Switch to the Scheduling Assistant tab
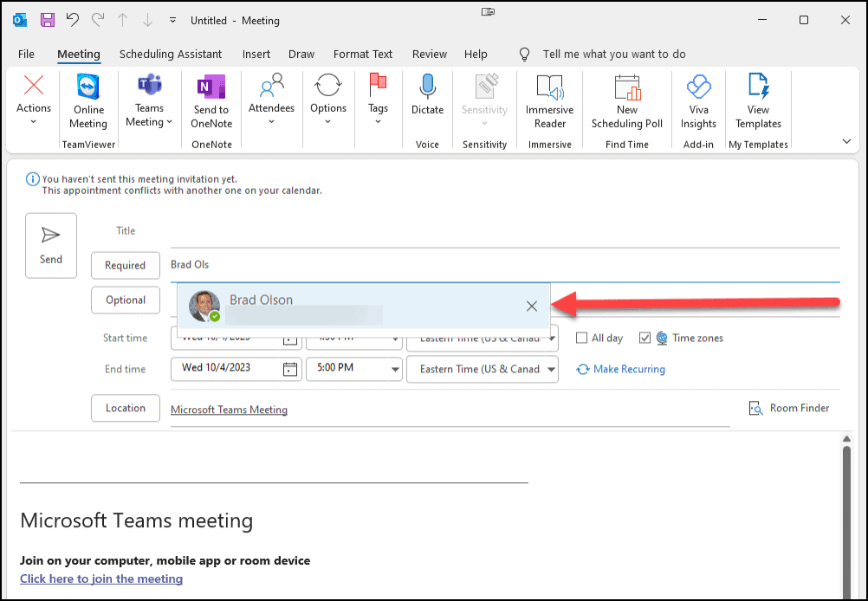868x601 pixels. pos(171,55)
